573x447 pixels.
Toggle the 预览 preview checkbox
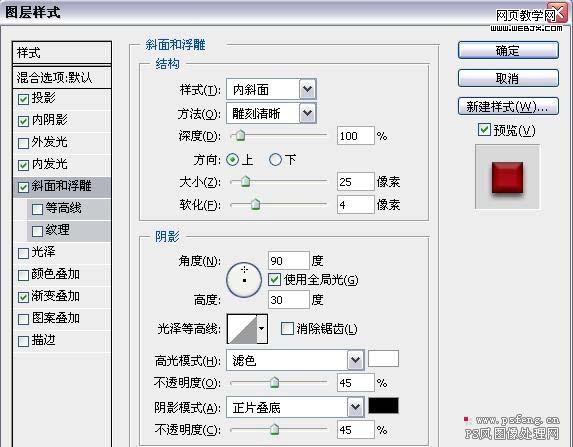[484, 129]
